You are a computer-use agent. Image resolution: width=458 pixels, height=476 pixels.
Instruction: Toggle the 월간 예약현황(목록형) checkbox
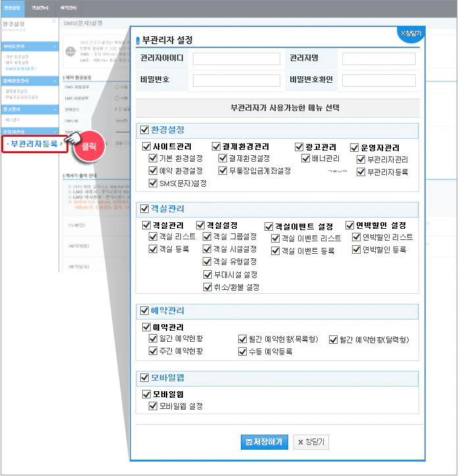242,339
